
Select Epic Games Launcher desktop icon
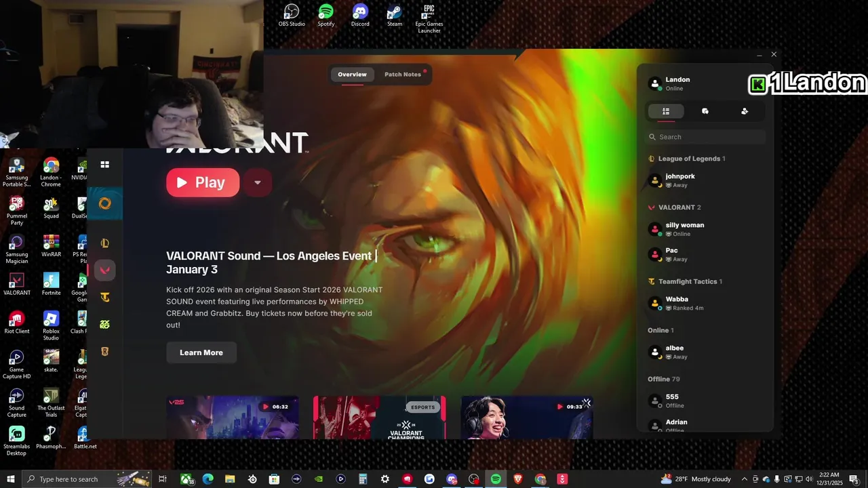click(x=429, y=18)
